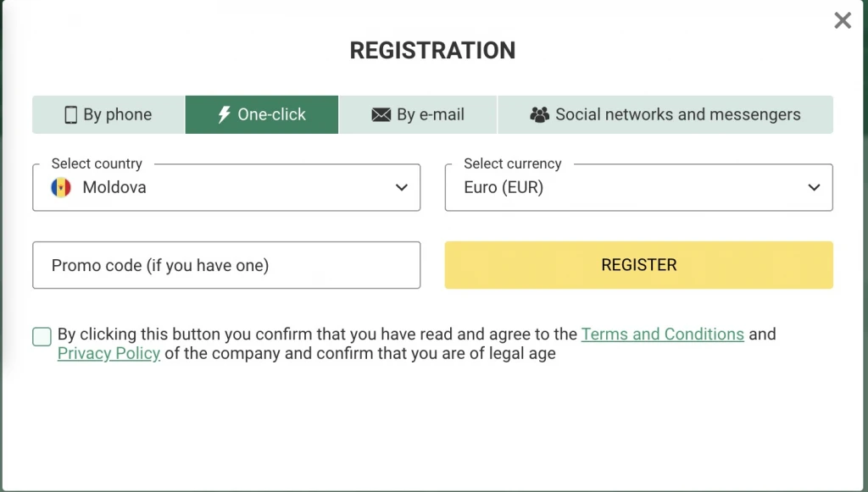Select the One-click registration tab
This screenshot has width=868, height=492.
click(x=262, y=115)
